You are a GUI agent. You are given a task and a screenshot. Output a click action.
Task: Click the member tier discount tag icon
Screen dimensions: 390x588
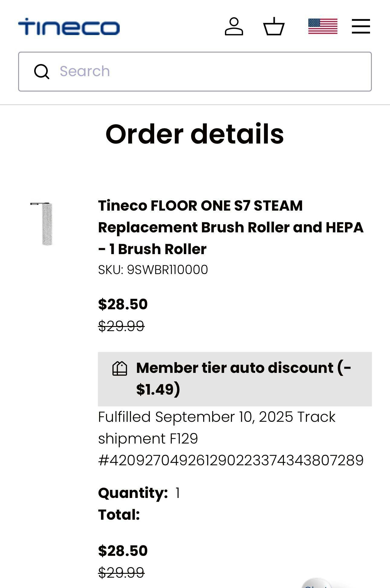point(120,369)
